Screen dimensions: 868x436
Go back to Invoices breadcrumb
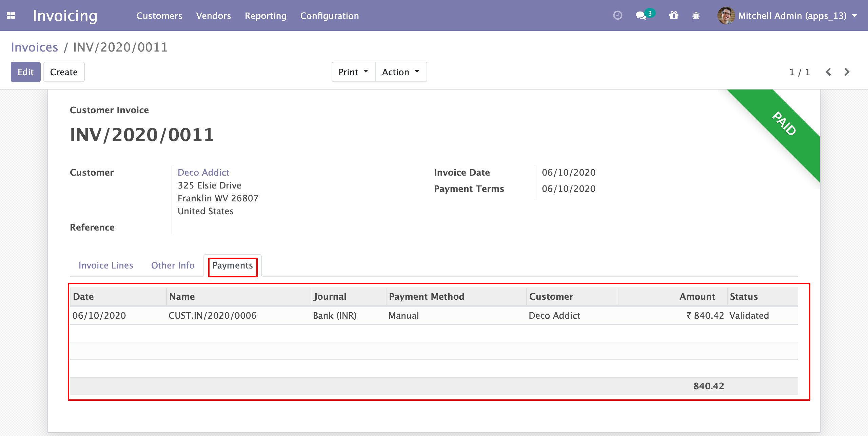pos(35,47)
